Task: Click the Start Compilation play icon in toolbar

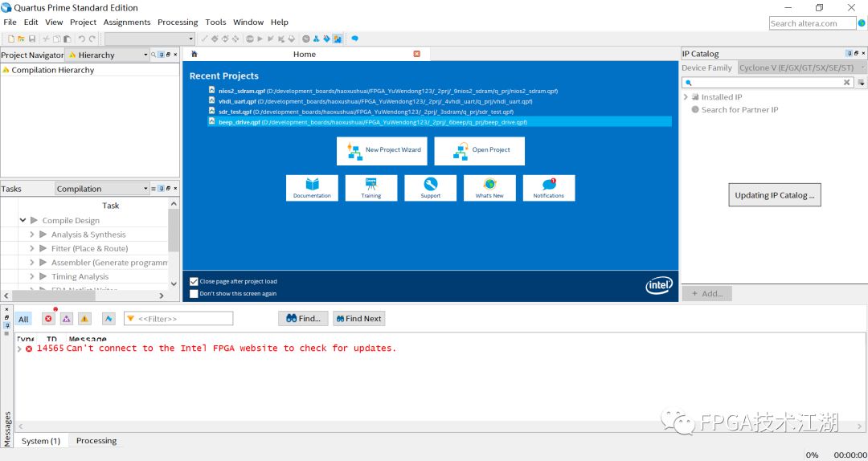Action: (260, 39)
